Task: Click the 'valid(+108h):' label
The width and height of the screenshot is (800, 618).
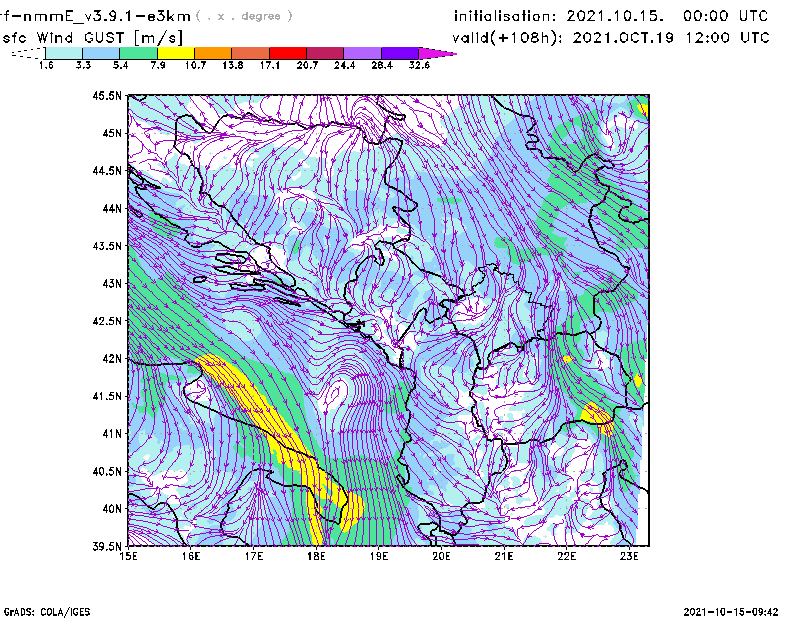Action: point(507,38)
